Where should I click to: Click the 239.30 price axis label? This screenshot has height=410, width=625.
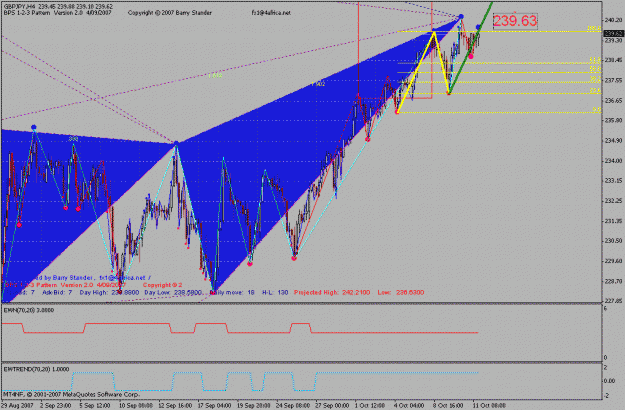coord(613,40)
